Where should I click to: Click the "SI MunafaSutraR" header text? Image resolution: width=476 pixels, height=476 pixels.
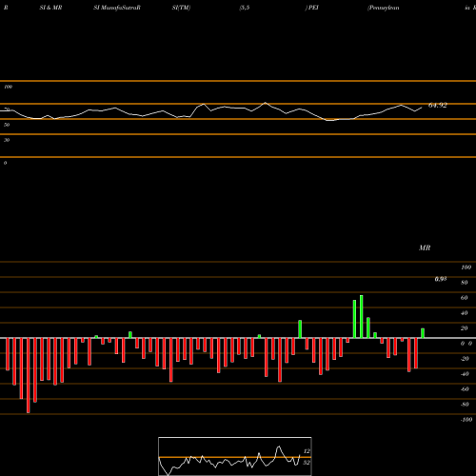point(117,8)
